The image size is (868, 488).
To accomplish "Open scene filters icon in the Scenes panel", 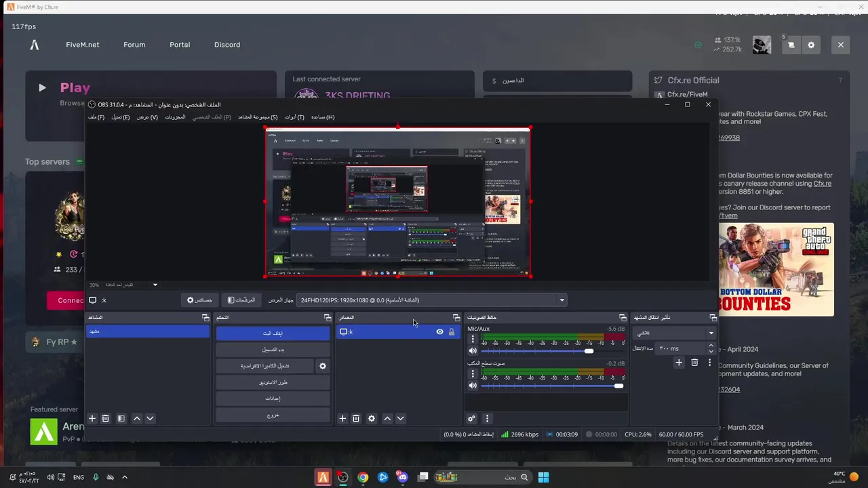I will pyautogui.click(x=121, y=419).
